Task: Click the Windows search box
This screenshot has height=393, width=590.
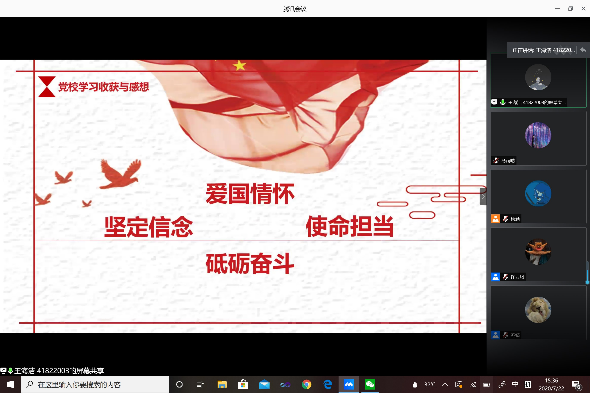Action: [x=95, y=384]
